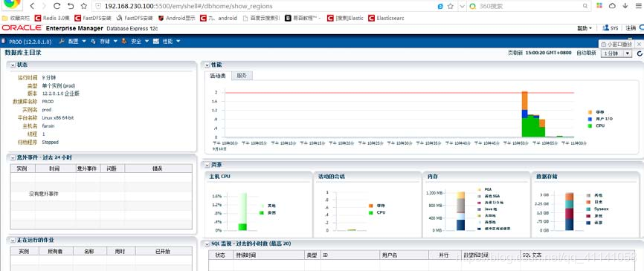Click the cloud icon in browser toolbar

[x=612, y=6]
